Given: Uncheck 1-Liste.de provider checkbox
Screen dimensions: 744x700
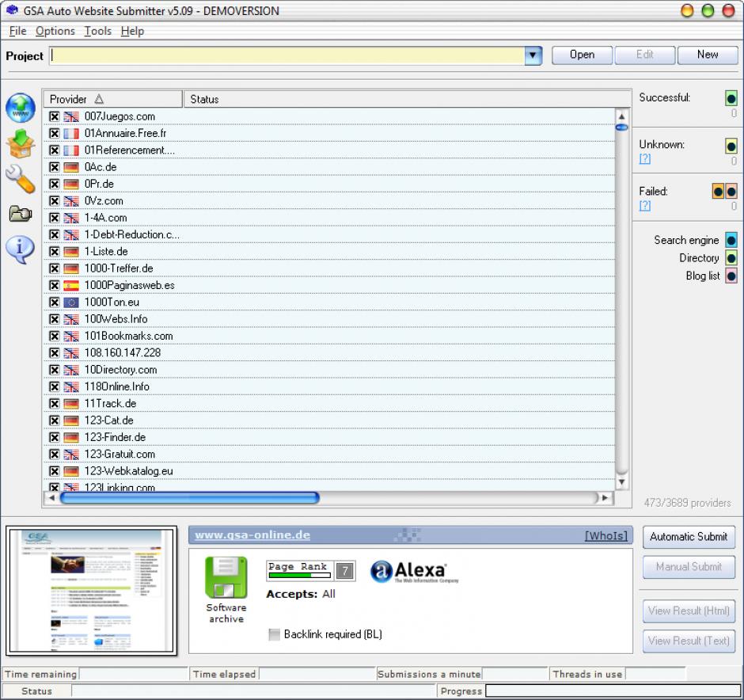Looking at the screenshot, I should [x=55, y=252].
